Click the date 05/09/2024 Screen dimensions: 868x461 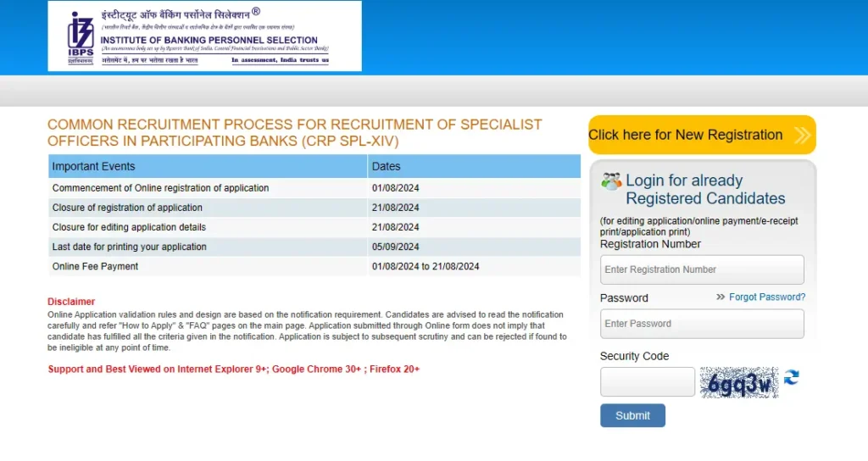click(x=395, y=247)
